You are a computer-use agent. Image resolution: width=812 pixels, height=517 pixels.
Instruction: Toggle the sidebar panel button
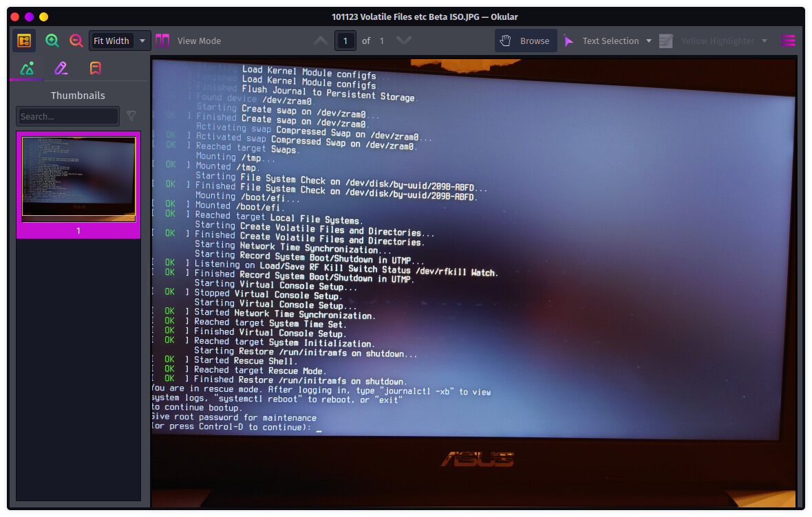pos(24,41)
